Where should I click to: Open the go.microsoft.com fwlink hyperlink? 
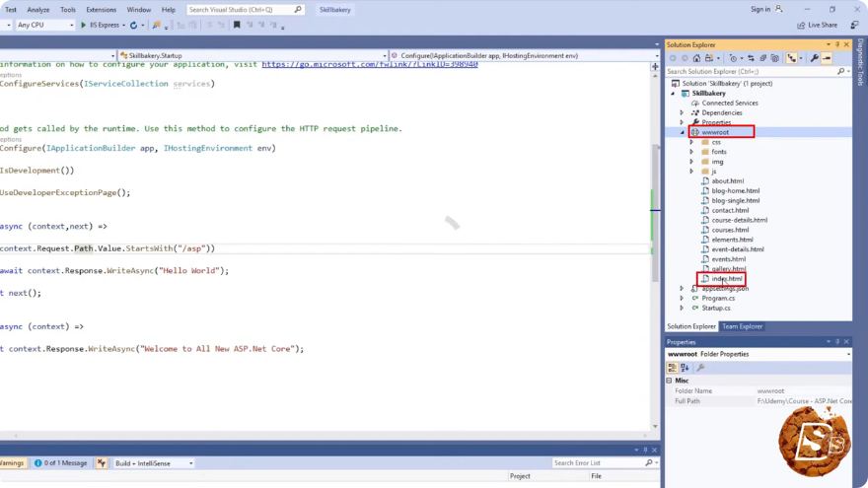pos(369,65)
